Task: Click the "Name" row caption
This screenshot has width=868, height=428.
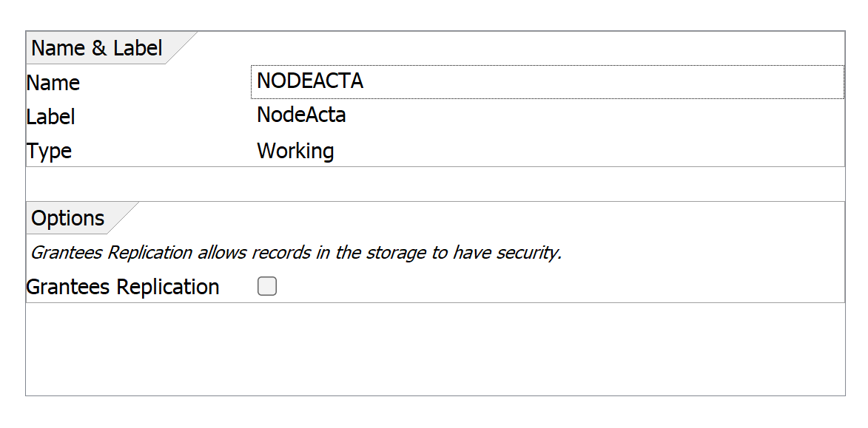Action: point(53,83)
